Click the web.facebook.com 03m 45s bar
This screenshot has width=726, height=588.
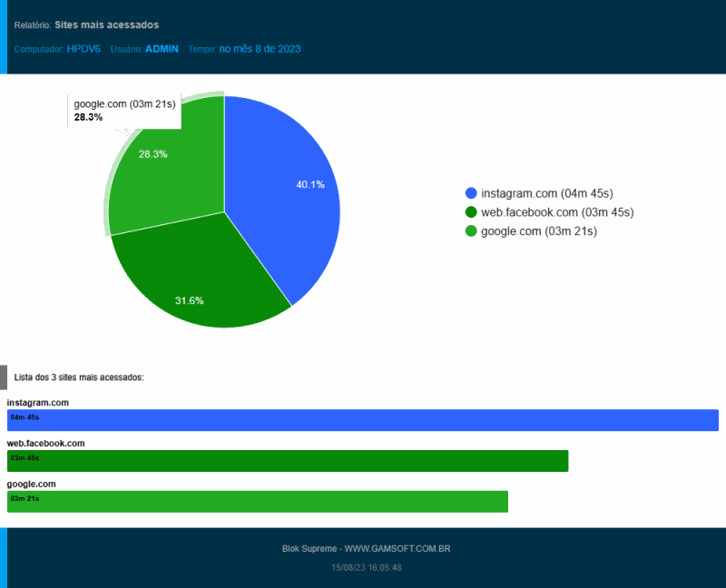[288, 461]
